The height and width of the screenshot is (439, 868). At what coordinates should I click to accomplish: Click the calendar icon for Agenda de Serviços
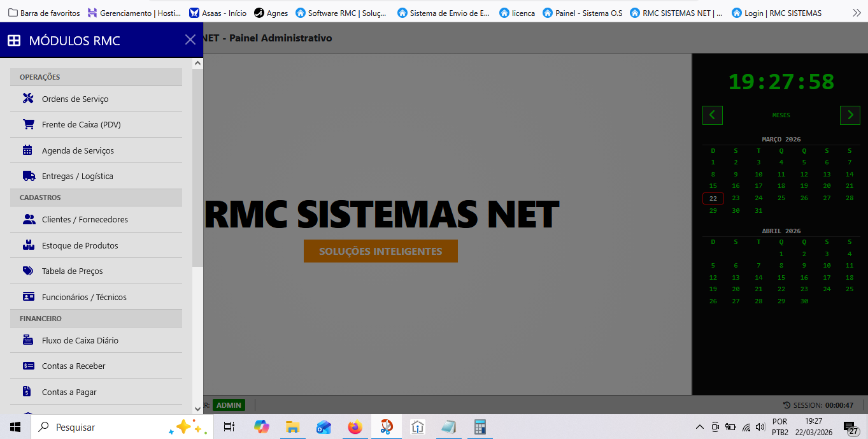click(x=28, y=150)
